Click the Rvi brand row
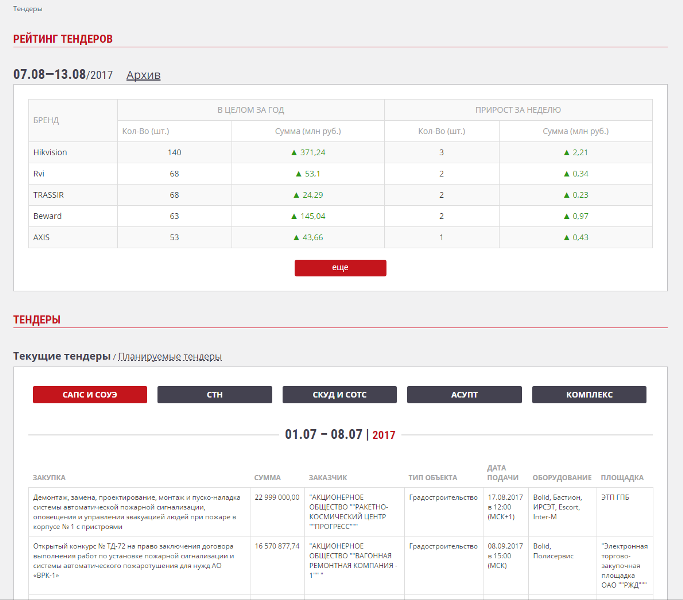Image resolution: width=683 pixels, height=600 pixels. (39, 173)
